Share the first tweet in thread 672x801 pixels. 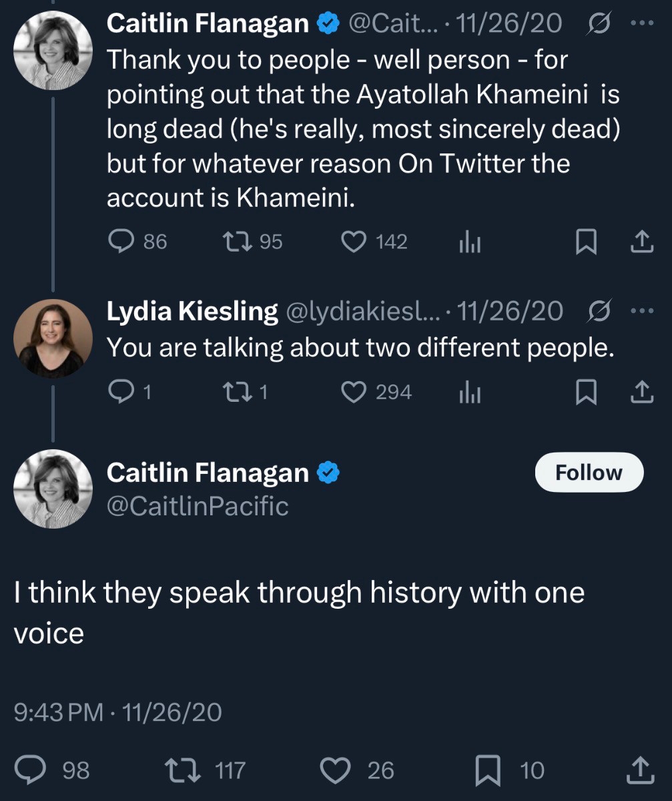(x=641, y=242)
